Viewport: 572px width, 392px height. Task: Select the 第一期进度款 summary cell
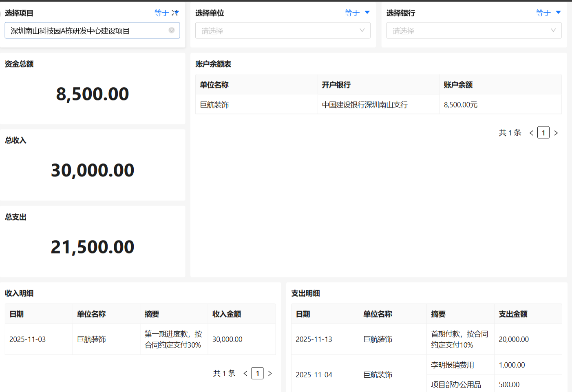coord(174,339)
